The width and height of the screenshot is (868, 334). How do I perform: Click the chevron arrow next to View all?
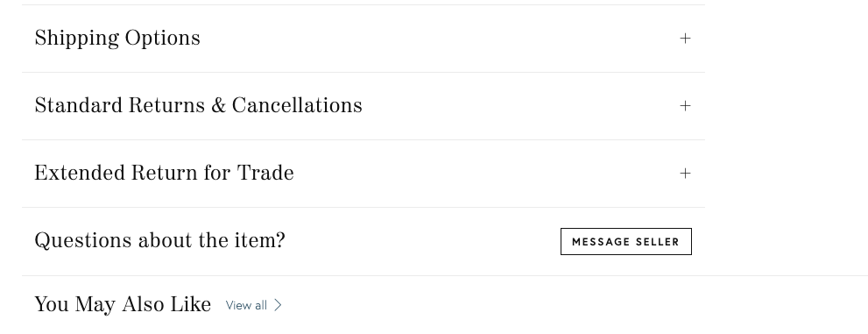pyautogui.click(x=278, y=305)
